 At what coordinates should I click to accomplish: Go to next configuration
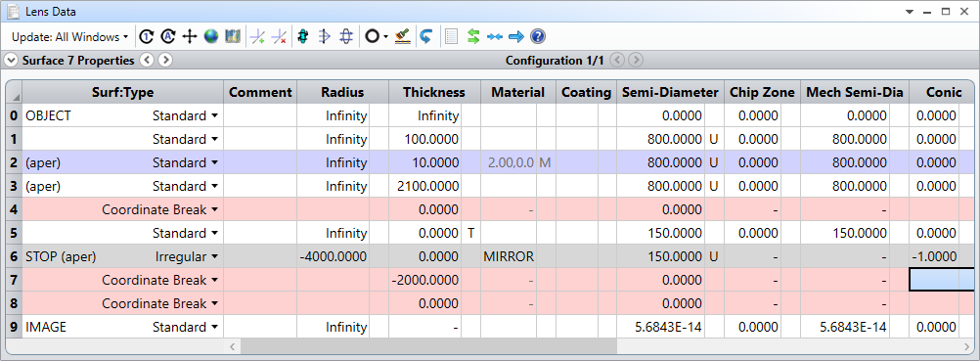(636, 60)
